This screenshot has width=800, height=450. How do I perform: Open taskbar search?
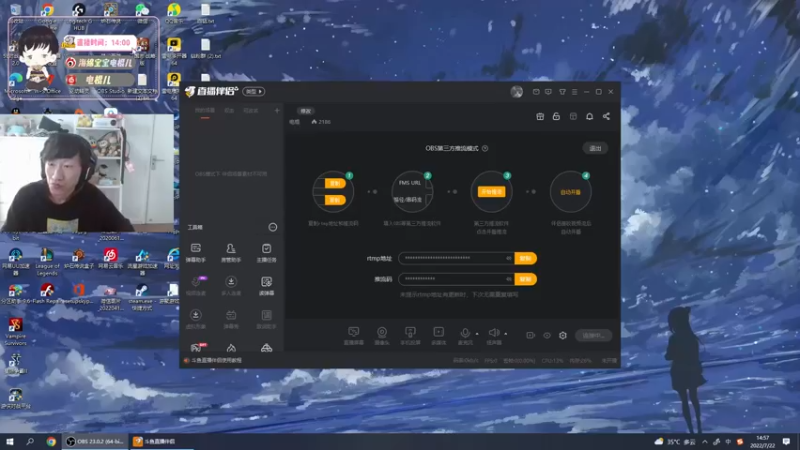tap(30, 441)
